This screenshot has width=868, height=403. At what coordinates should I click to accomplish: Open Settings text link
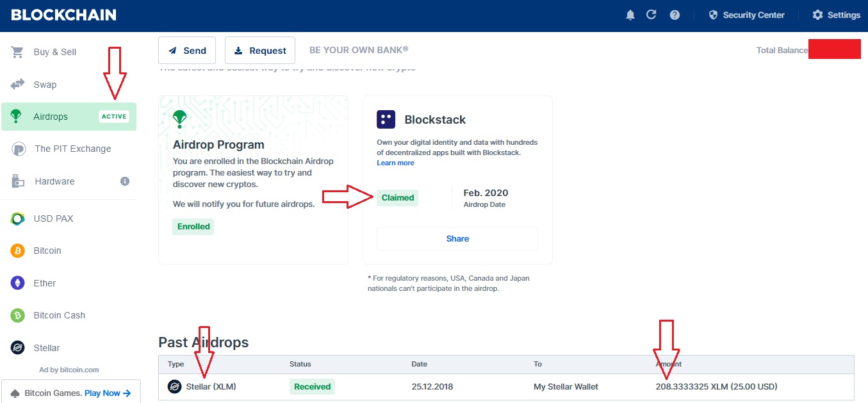tap(844, 15)
